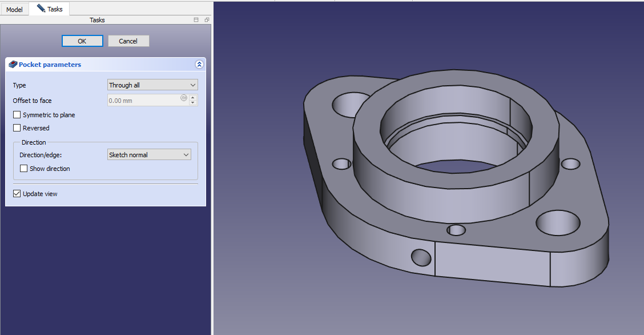Cancel the pocket operation
Screen dimensions: 644x335
[x=128, y=41]
